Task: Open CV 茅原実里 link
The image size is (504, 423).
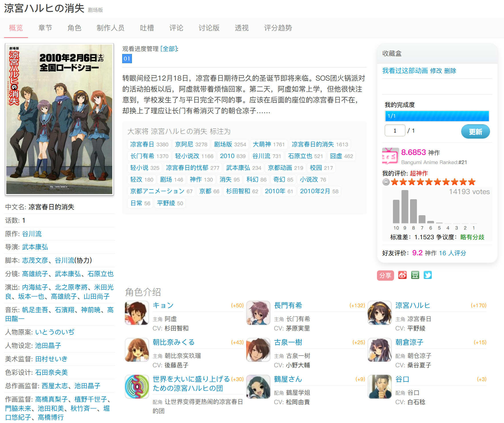Action: (298, 328)
